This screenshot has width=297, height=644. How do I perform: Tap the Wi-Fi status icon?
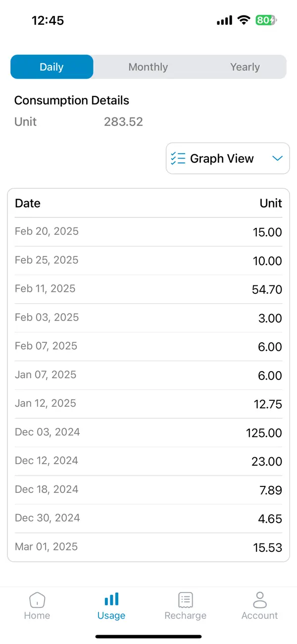pyautogui.click(x=244, y=20)
